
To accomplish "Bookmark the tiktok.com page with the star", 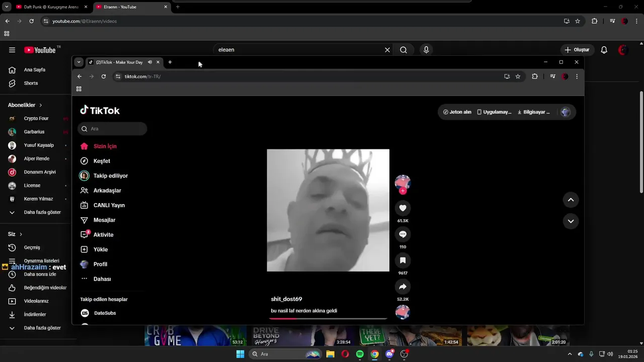I will point(518,76).
